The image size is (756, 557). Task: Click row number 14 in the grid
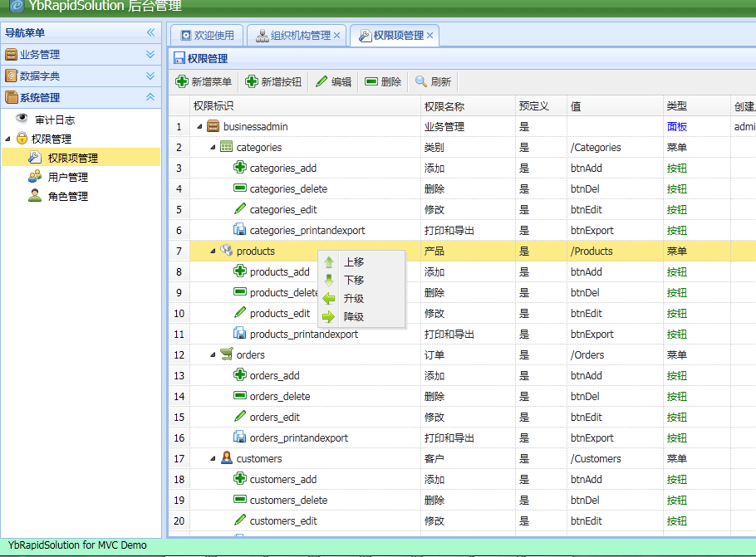[179, 396]
